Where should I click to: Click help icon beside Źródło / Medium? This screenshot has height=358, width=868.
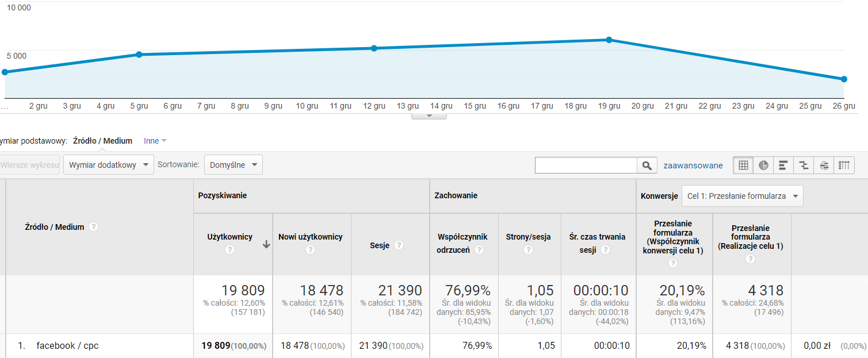tap(94, 227)
